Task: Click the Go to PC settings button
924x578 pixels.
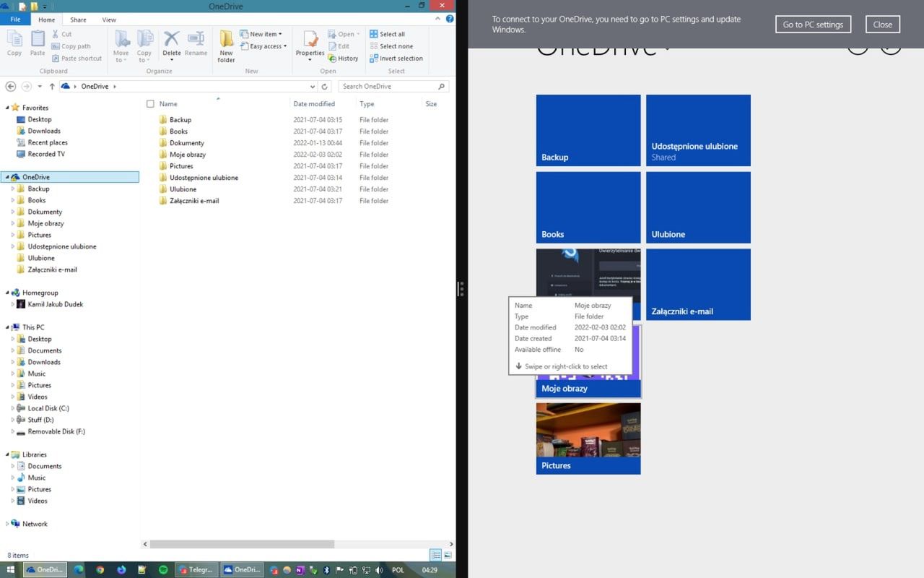Action: 813,24
